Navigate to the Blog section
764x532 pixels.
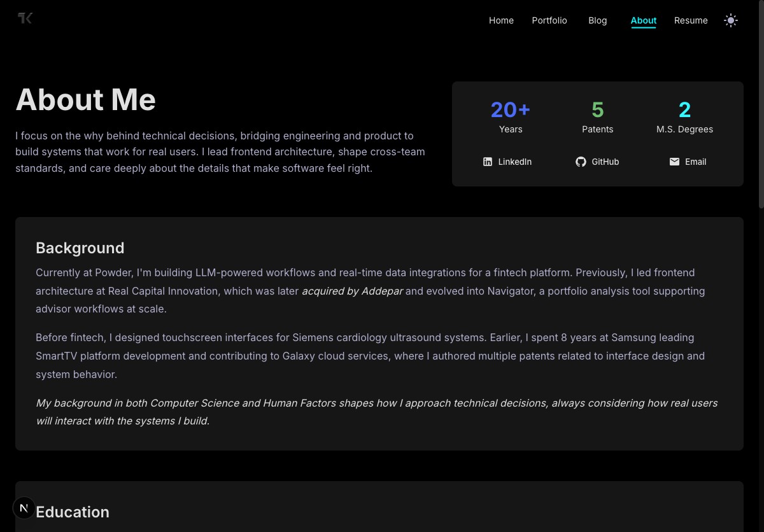click(597, 20)
